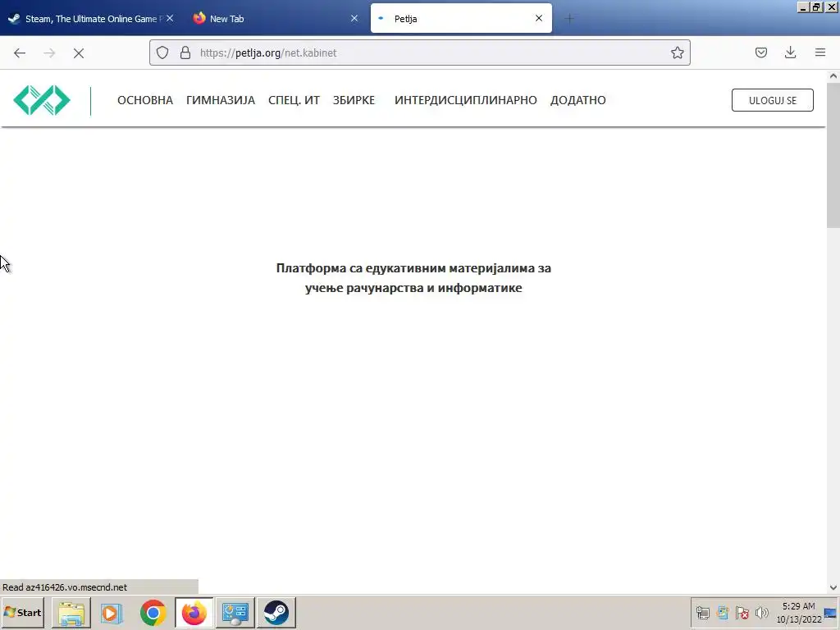Image resolution: width=840 pixels, height=630 pixels.
Task: Click the Firefox taskbar icon
Action: [x=194, y=613]
